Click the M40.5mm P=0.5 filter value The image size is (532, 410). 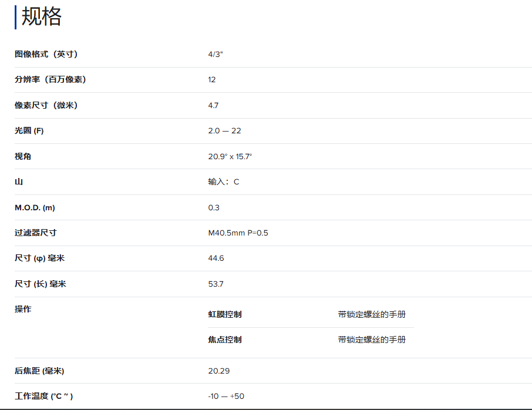coord(238,233)
